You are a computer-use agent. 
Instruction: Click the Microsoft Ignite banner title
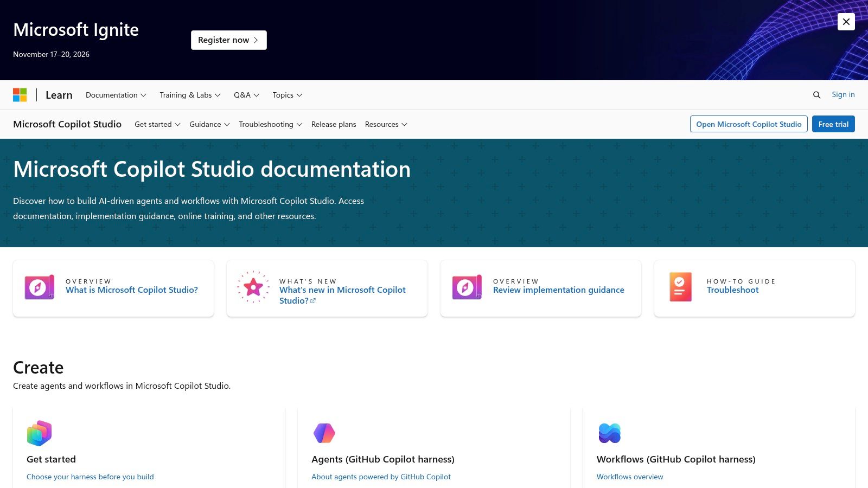coord(76,30)
